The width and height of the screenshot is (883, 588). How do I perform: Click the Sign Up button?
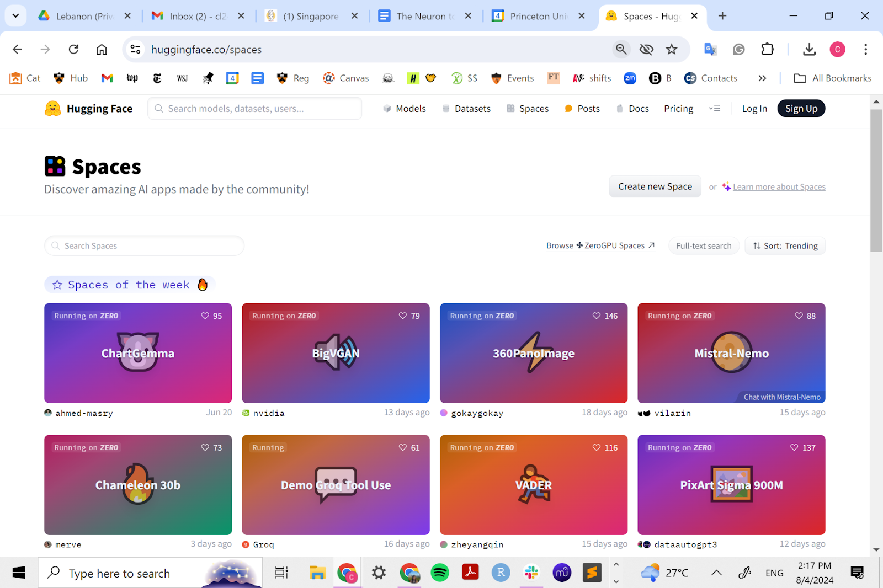[801, 109]
